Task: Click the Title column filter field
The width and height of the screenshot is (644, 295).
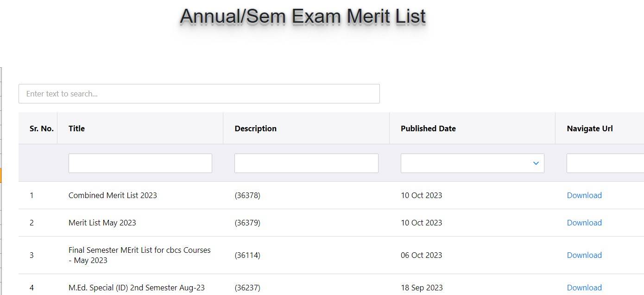Action: click(140, 163)
